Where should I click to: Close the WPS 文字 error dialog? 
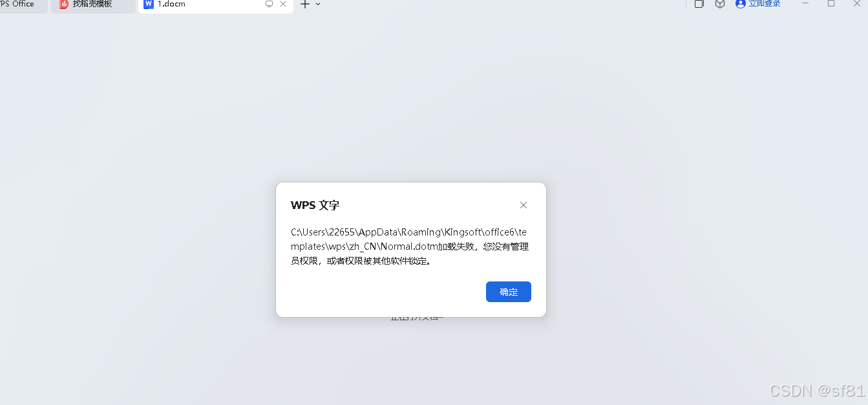tap(524, 205)
